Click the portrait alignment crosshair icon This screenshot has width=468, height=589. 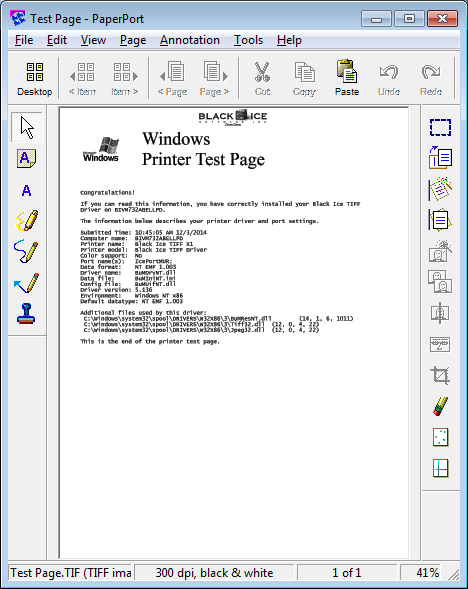click(440, 313)
